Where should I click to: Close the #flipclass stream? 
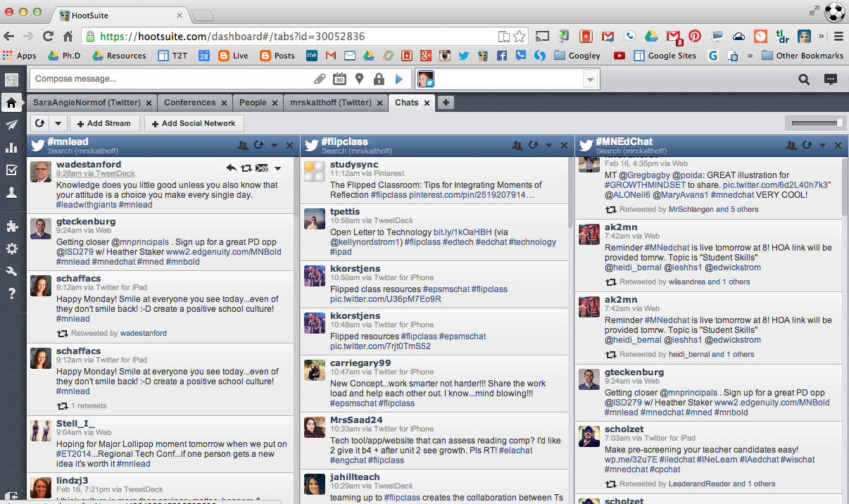564,146
